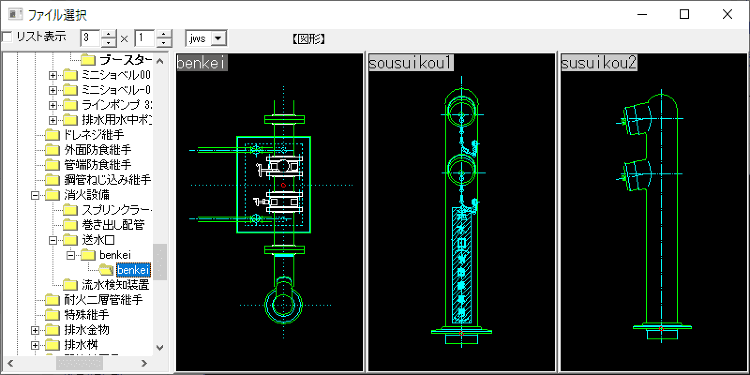Click the 特殊継手 folder icon
750x375 pixels.
pyautogui.click(x=53, y=315)
